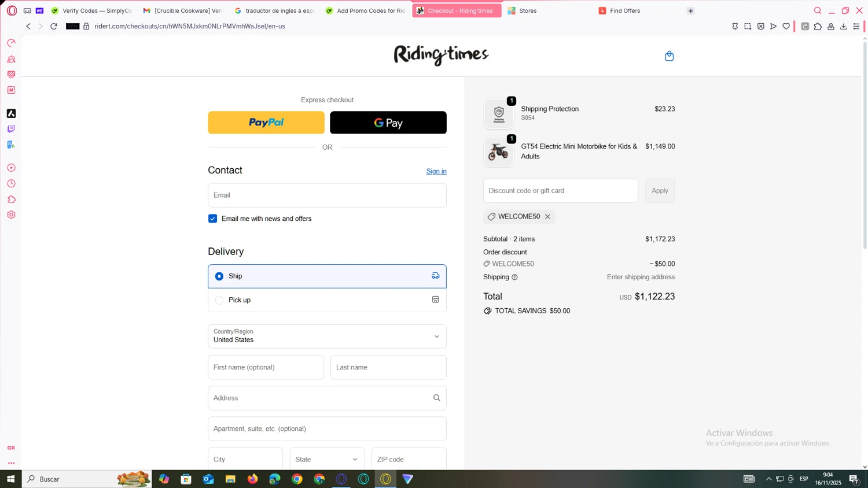Open sidebar player icon
Viewport: 868px width, 488px height.
point(11,168)
